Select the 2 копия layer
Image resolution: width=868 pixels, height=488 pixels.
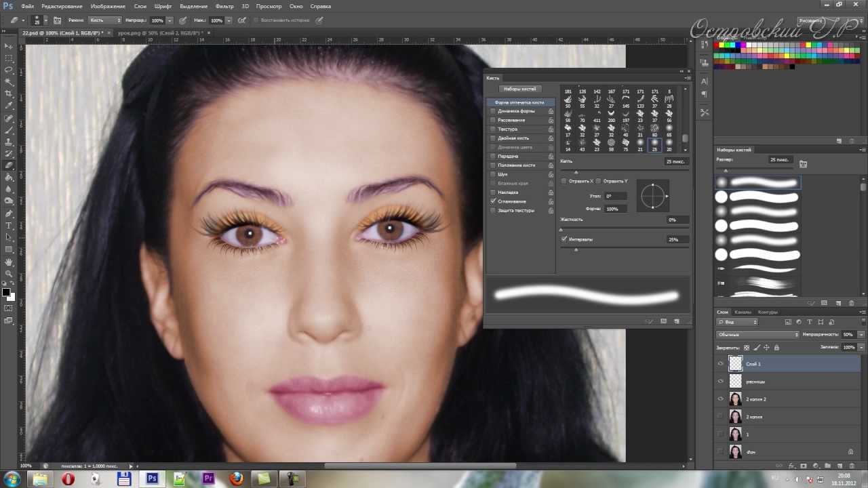tap(780, 417)
